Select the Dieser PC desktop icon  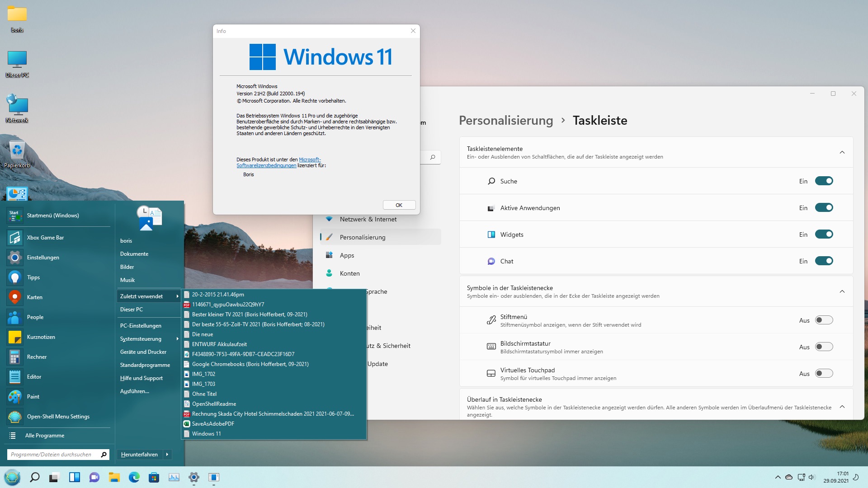click(17, 64)
